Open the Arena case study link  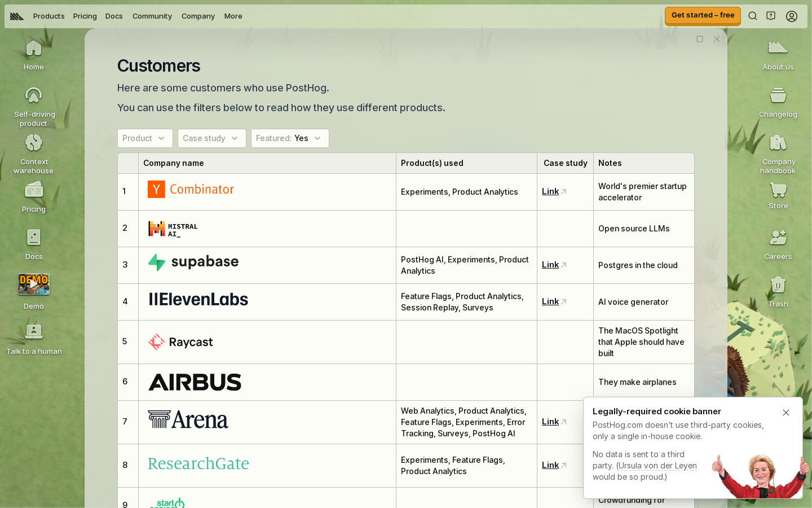pyautogui.click(x=554, y=422)
